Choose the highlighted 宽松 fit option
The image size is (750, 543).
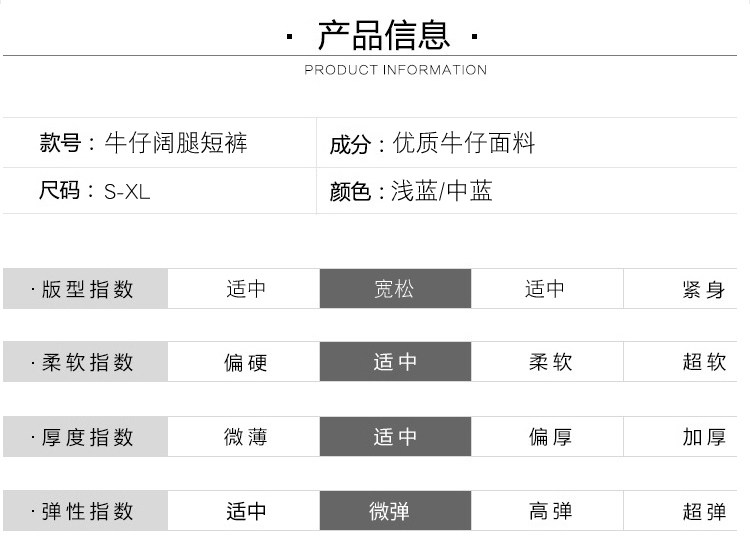coord(394,289)
